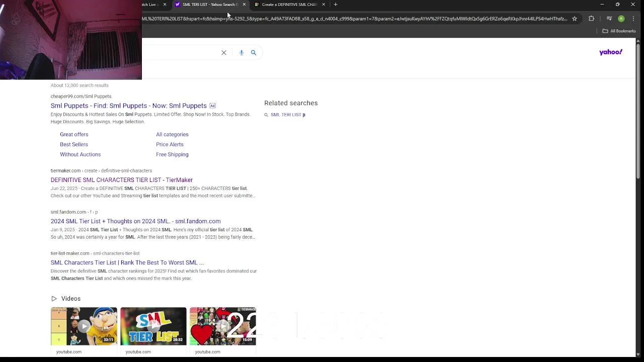Close the Yahoo Search tab
Screen dimensions: 644x362
(244, 5)
